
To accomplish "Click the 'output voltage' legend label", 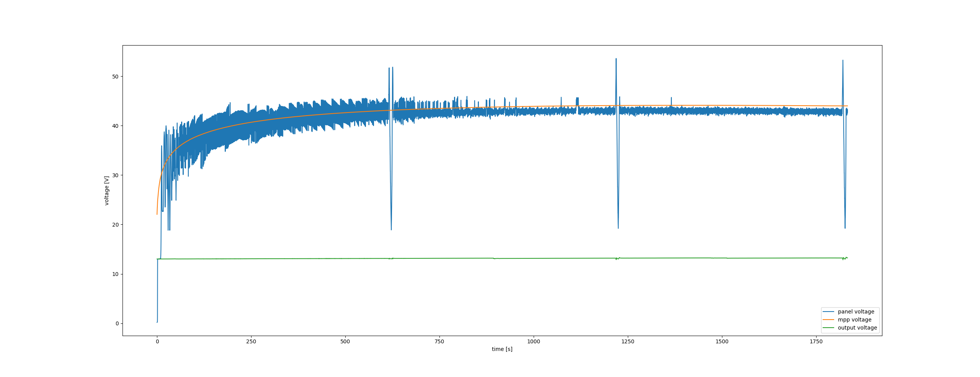I will (x=857, y=328).
